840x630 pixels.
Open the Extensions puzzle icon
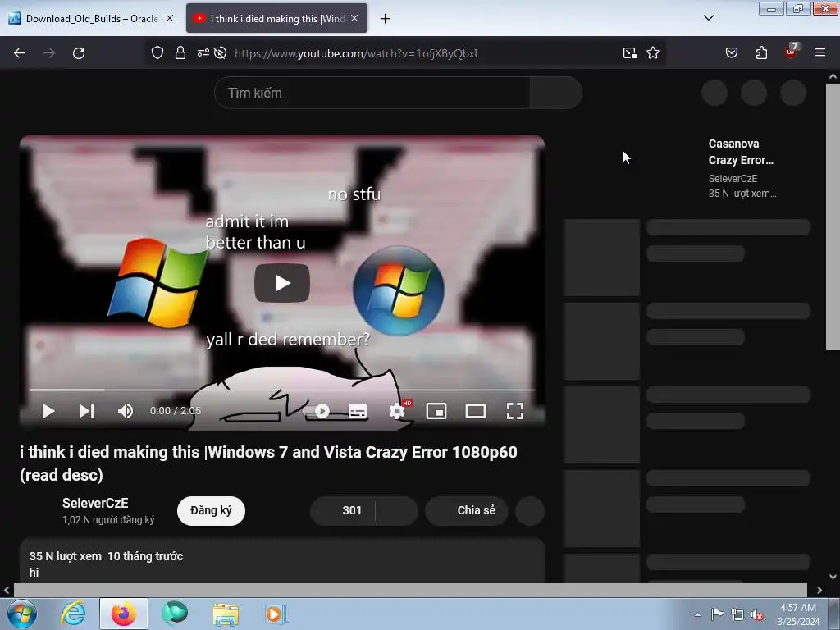click(x=761, y=53)
